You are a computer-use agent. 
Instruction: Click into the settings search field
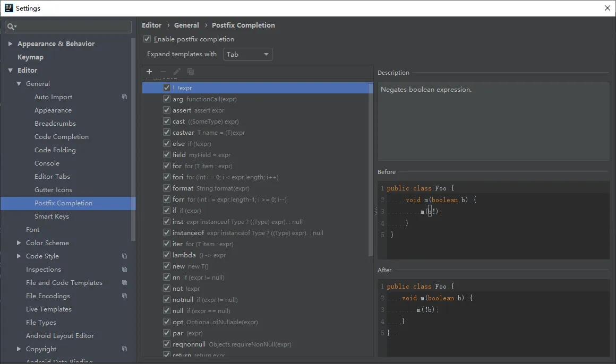coord(68,27)
